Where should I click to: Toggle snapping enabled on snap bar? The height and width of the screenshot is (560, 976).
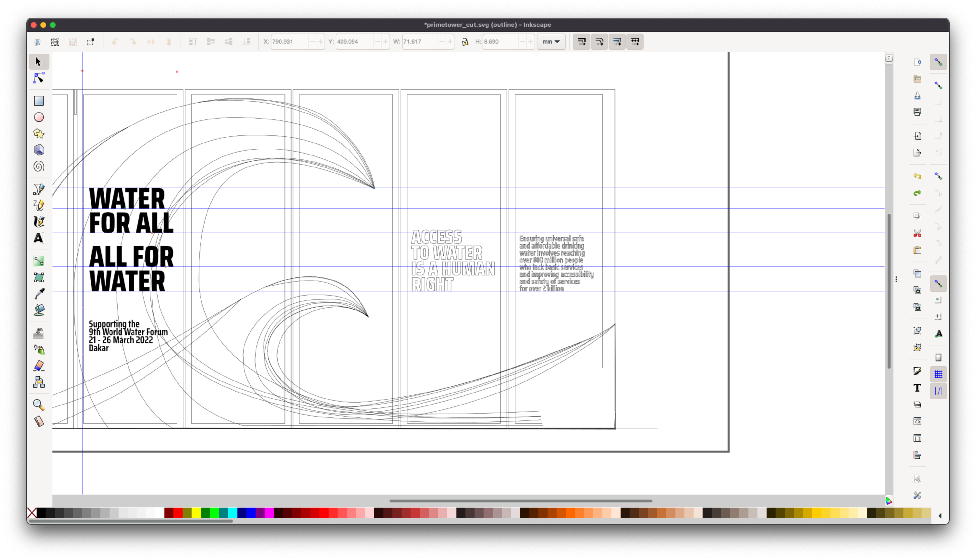[x=938, y=62]
